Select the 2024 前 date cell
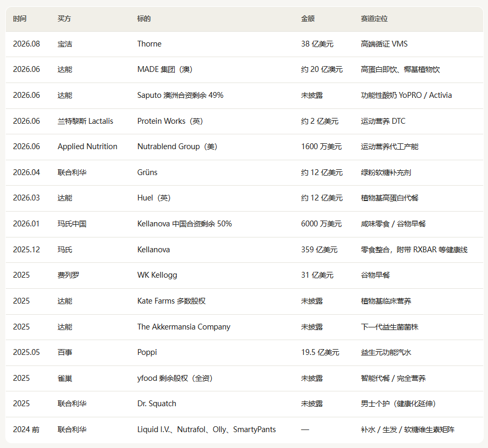Screen dimensions: 488x448 (26, 429)
